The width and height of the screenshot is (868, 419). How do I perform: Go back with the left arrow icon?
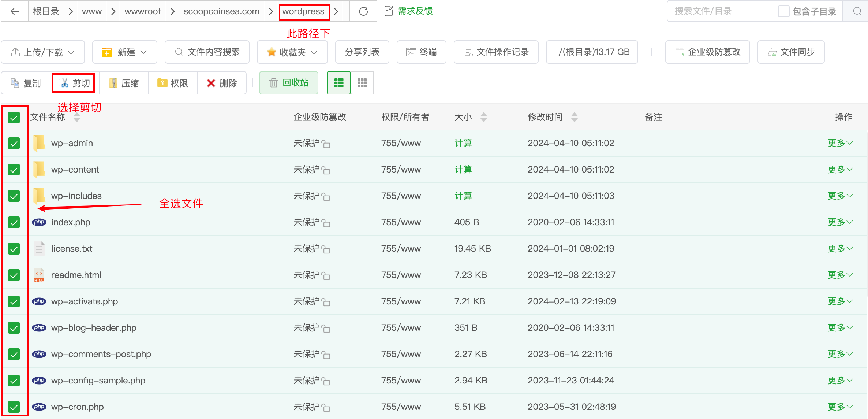tap(15, 11)
